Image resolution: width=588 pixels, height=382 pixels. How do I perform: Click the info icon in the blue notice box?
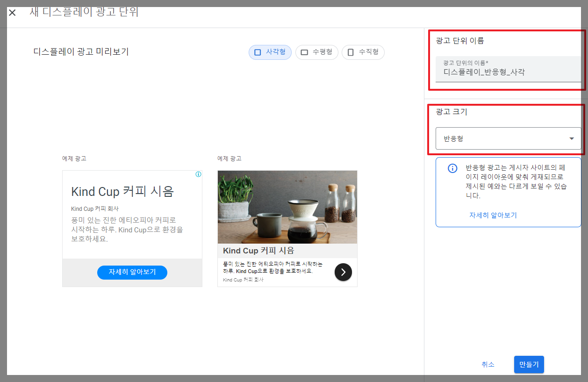(x=452, y=168)
